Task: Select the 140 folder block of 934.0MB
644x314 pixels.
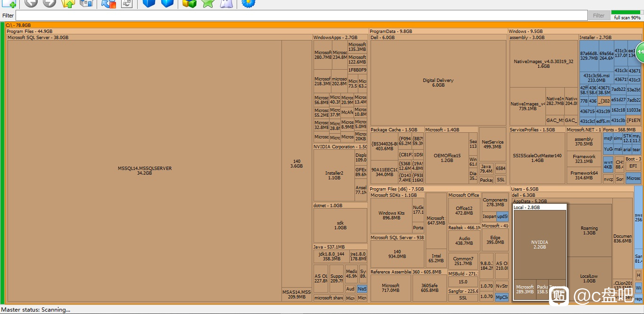Action: tap(397, 254)
